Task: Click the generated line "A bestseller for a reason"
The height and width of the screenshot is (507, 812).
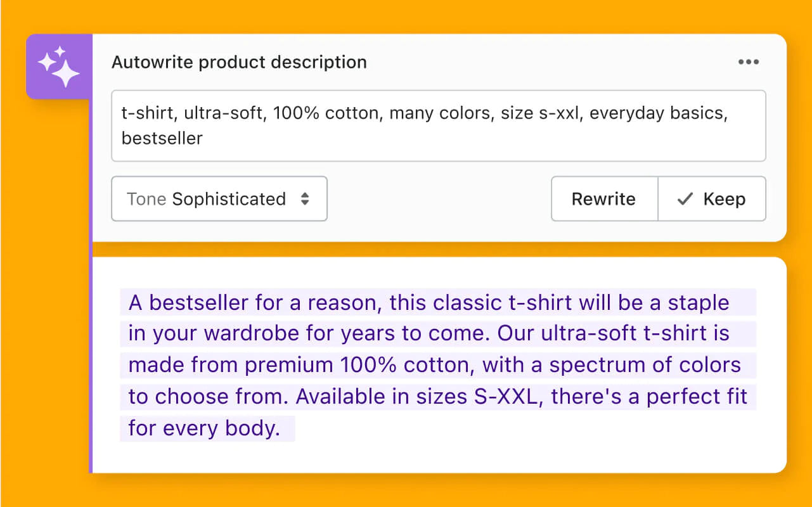Action: pyautogui.click(x=254, y=302)
